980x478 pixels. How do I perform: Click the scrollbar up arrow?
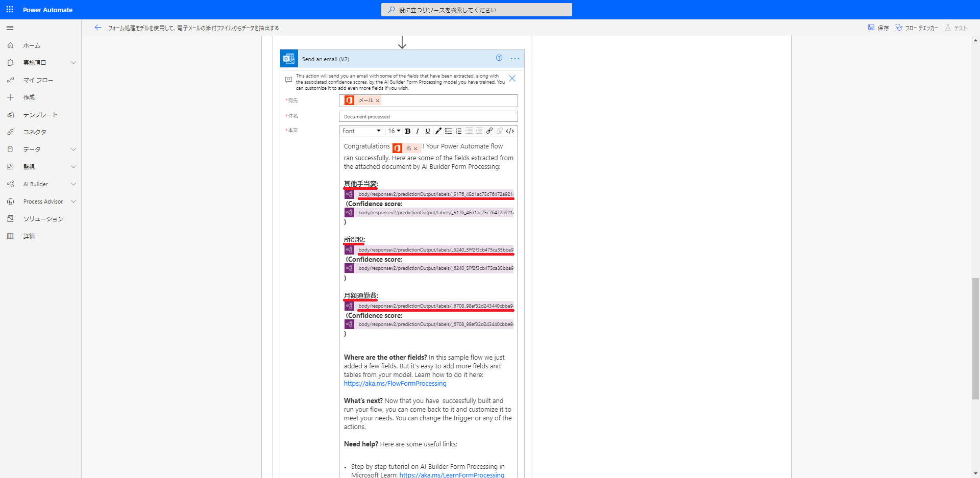pos(975,40)
